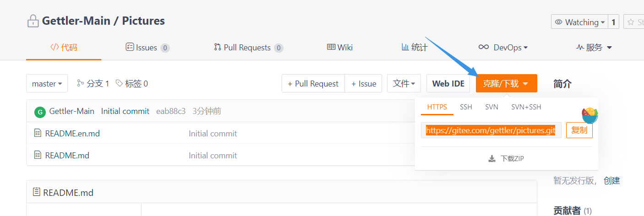Click Initial commit message of README.md row
644x216 pixels.
(213, 155)
